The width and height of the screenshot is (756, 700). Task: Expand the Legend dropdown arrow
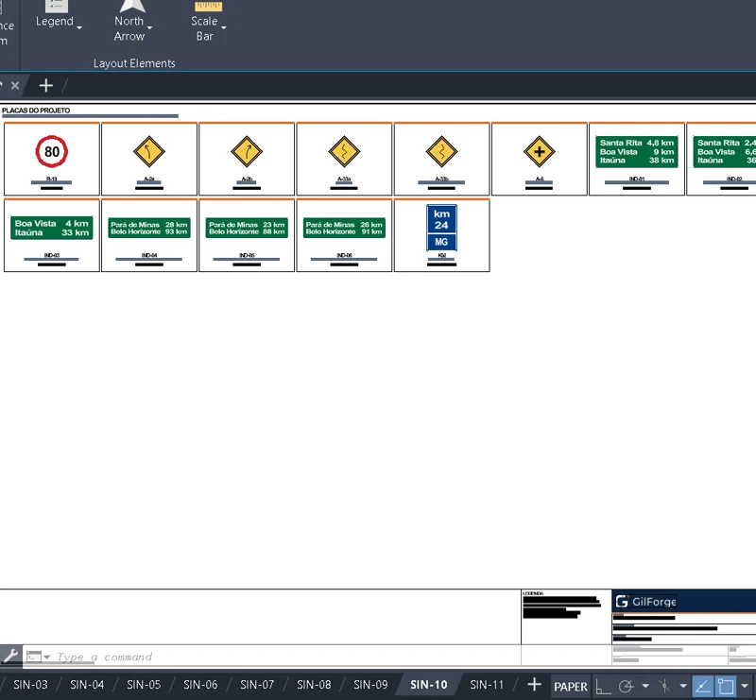[x=79, y=28]
